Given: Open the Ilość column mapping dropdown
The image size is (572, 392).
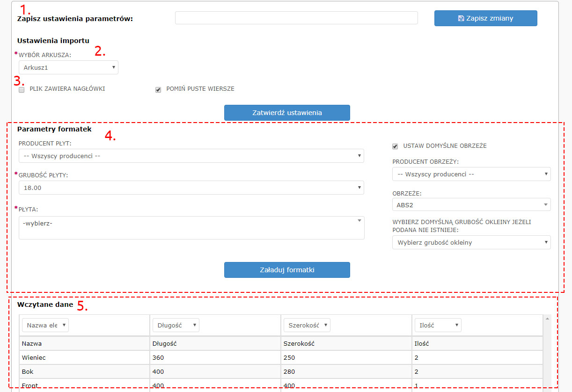Looking at the screenshot, I should 438,325.
